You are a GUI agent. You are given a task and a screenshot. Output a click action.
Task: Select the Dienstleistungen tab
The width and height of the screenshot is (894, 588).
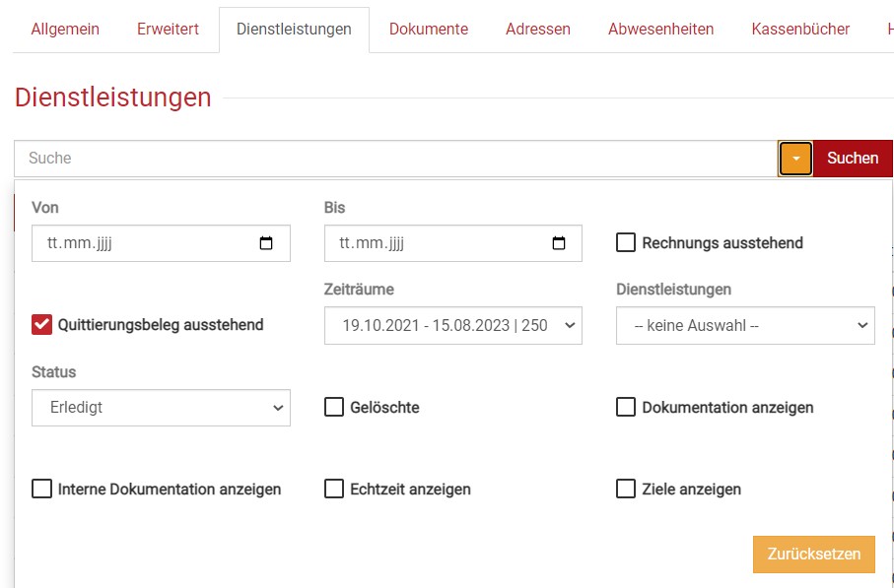click(x=294, y=30)
